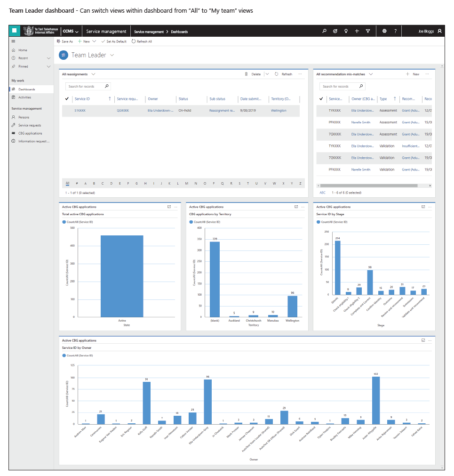This screenshot has height=476, width=454.
Task: Expand the Recent section in sidebar
Action: [48, 58]
